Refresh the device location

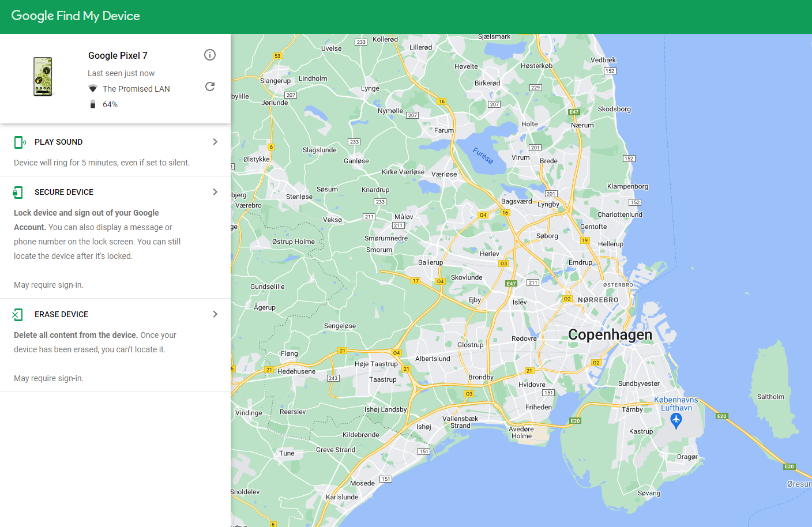pyautogui.click(x=210, y=86)
